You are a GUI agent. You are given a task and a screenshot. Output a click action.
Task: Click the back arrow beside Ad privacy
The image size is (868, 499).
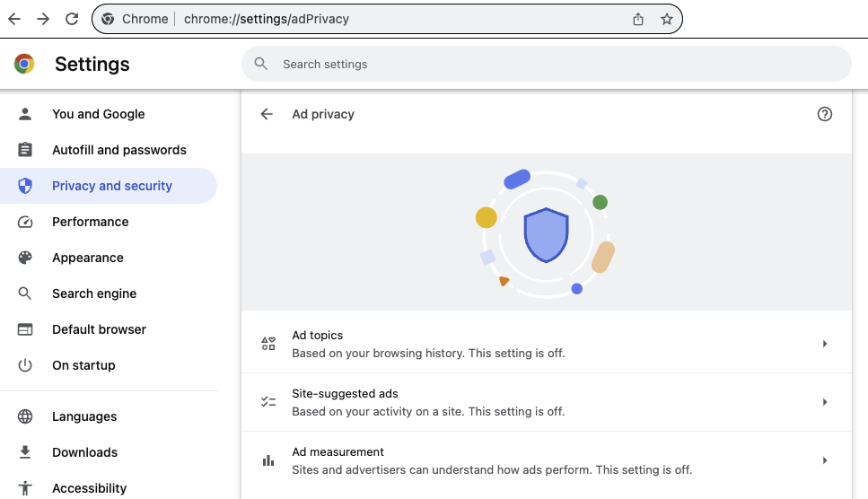[x=267, y=114]
